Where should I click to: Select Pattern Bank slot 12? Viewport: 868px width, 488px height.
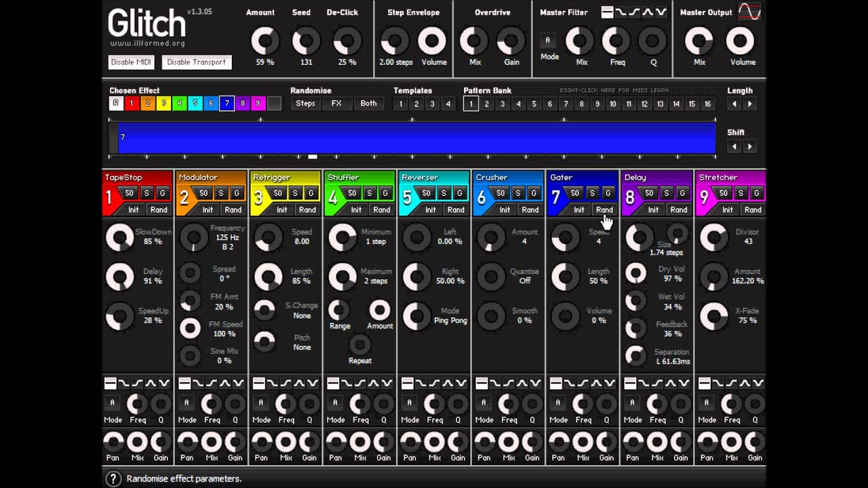click(x=644, y=104)
